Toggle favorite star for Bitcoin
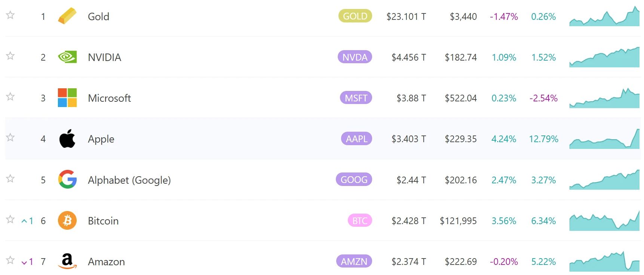The image size is (644, 275). (10, 219)
